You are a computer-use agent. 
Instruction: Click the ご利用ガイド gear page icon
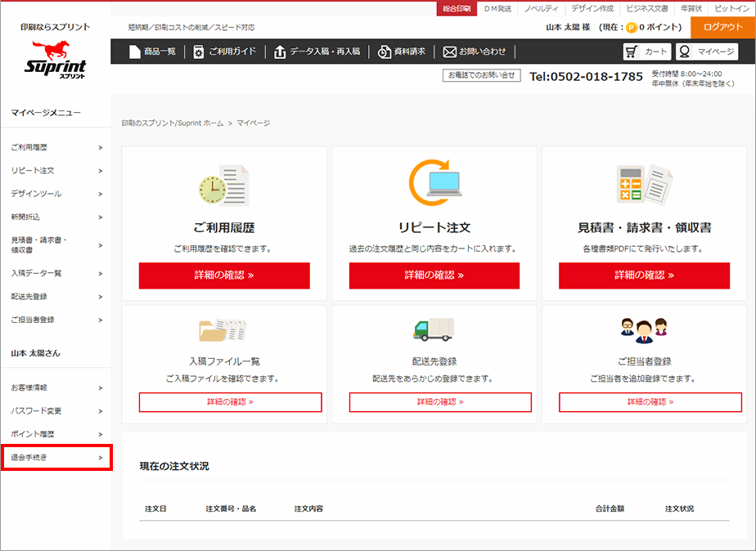[x=198, y=52]
